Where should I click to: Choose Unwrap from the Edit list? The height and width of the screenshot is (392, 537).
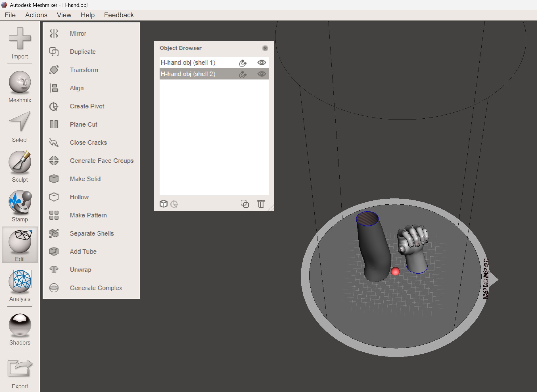coord(80,270)
